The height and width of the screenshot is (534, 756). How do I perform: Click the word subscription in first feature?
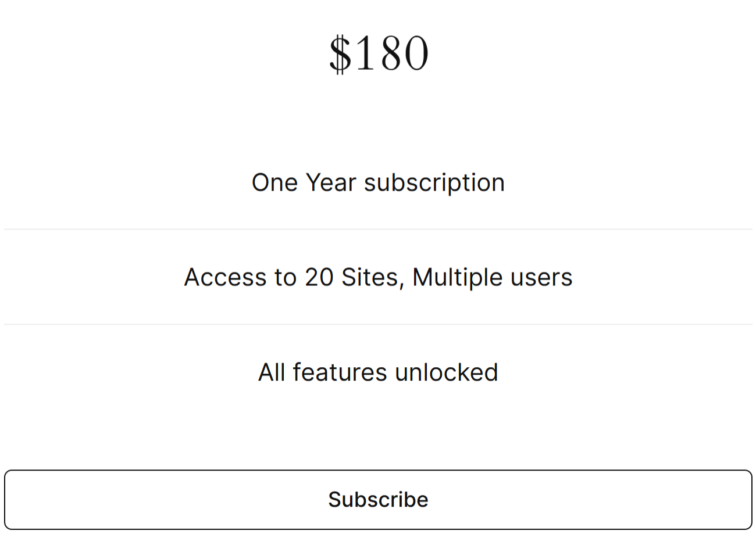pyautogui.click(x=434, y=182)
